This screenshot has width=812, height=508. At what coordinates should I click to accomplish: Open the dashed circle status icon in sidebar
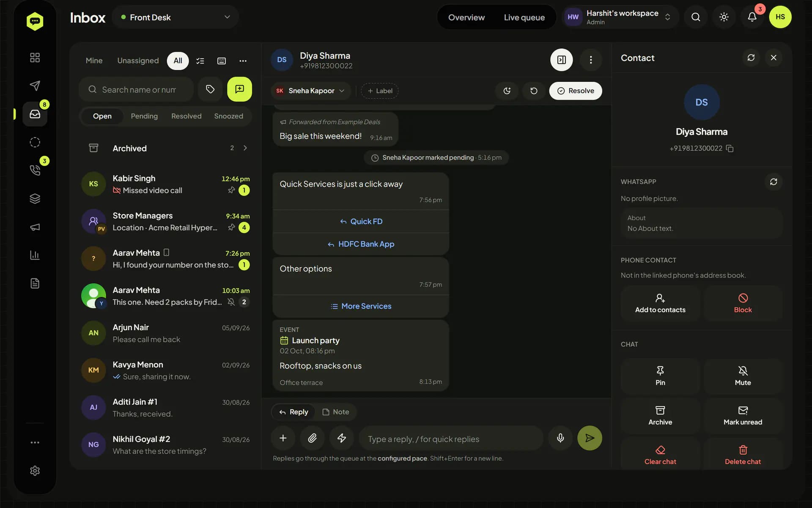(35, 142)
